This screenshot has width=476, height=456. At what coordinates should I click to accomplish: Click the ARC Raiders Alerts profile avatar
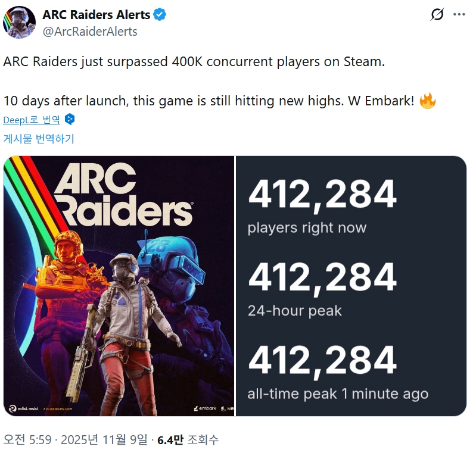click(x=17, y=22)
